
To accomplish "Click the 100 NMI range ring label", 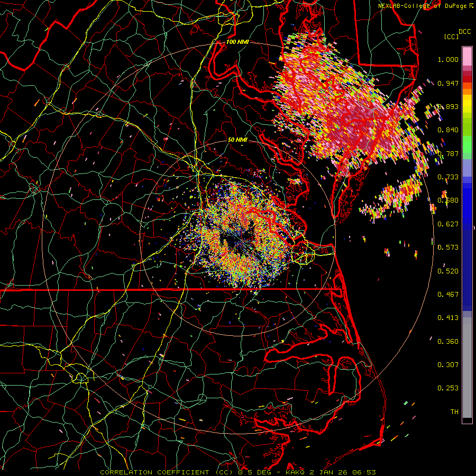I will click(237, 42).
